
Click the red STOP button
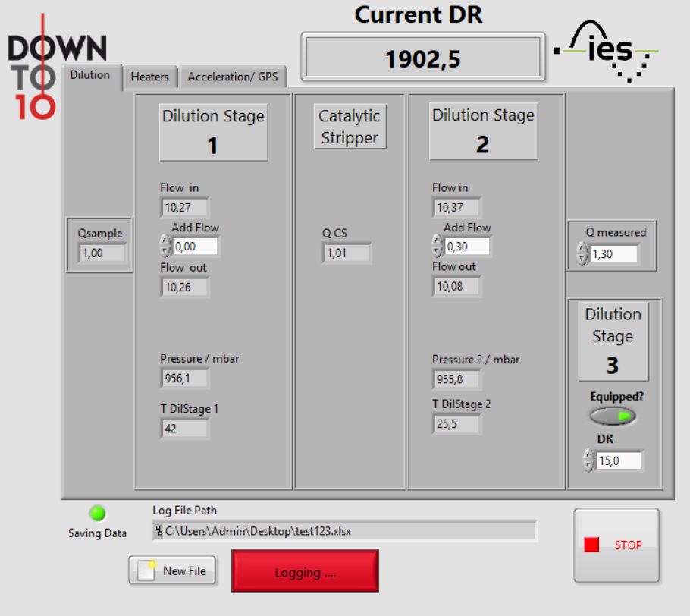point(616,545)
